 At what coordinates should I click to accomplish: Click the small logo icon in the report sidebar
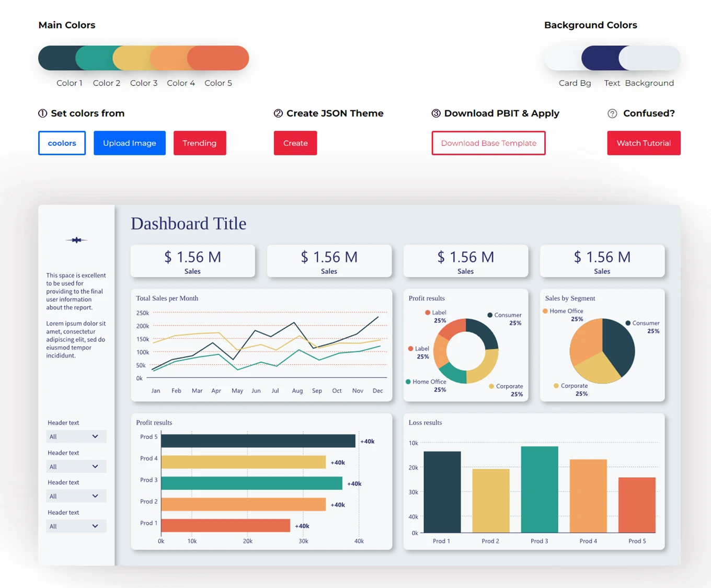[x=76, y=240]
